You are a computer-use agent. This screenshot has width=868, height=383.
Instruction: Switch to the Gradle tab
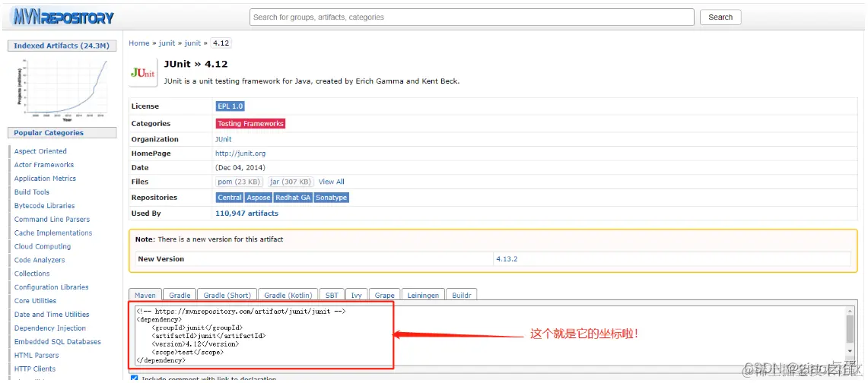[180, 295]
